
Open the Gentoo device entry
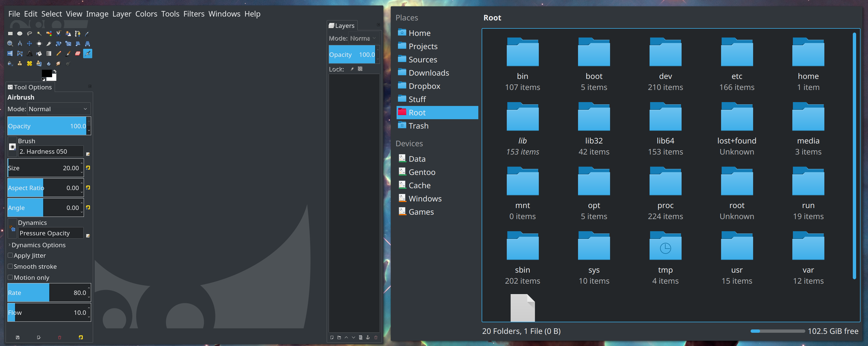click(x=421, y=172)
